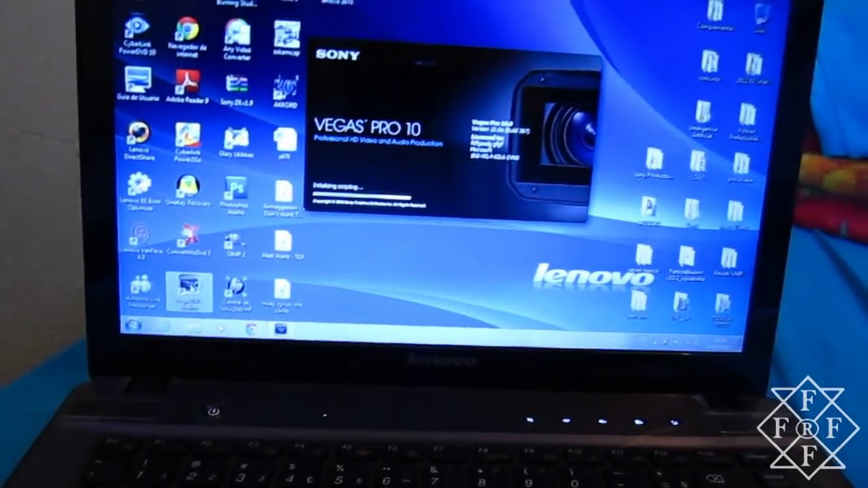Open the 'Inteligencia' desktop folder
The image size is (868, 488).
[703, 119]
